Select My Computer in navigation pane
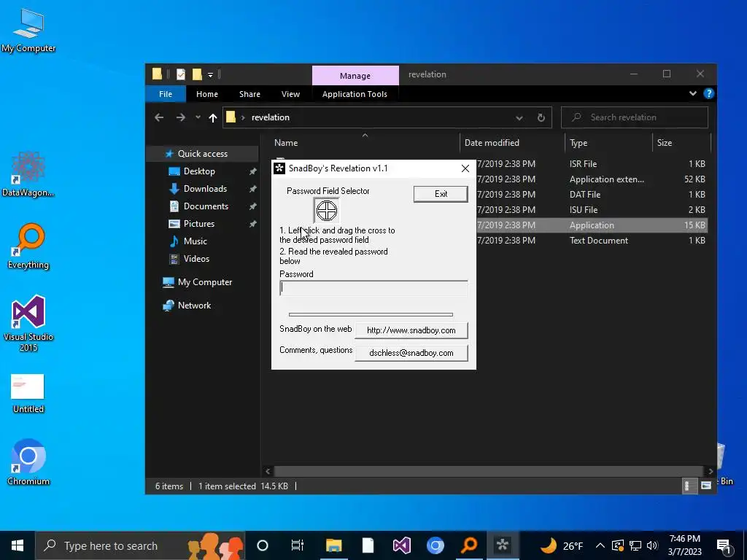 (x=205, y=282)
